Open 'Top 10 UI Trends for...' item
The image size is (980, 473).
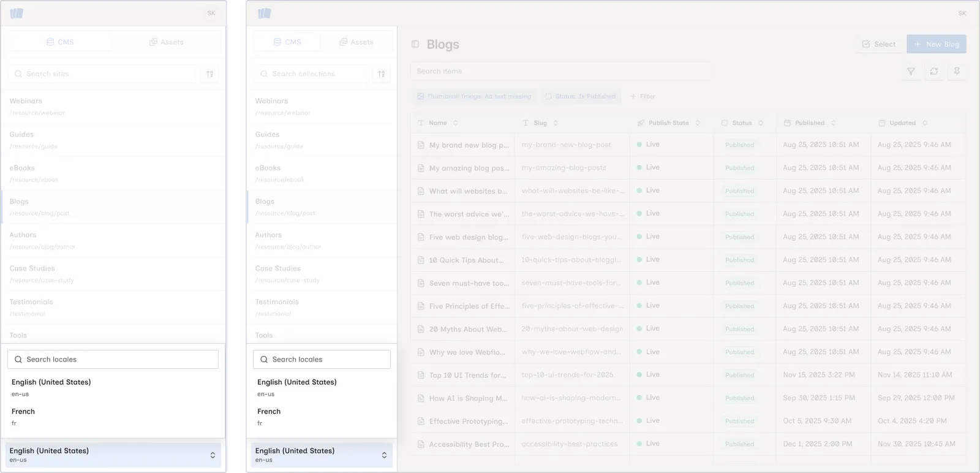point(468,376)
